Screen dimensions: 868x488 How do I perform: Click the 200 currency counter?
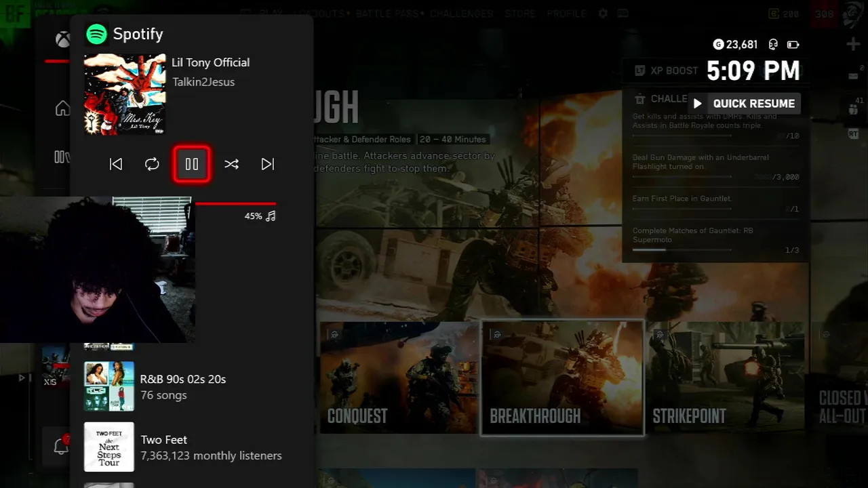coord(783,14)
